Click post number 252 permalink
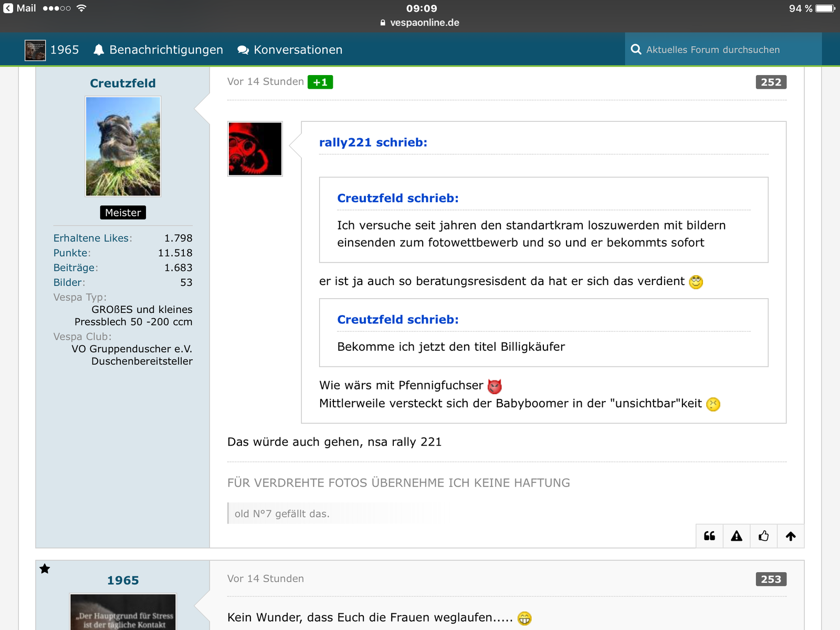This screenshot has height=630, width=840. pos(771,82)
